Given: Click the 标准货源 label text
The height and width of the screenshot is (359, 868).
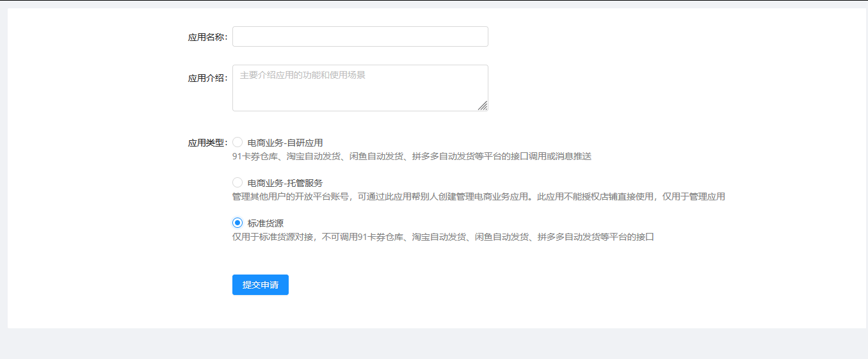Looking at the screenshot, I should [x=266, y=223].
